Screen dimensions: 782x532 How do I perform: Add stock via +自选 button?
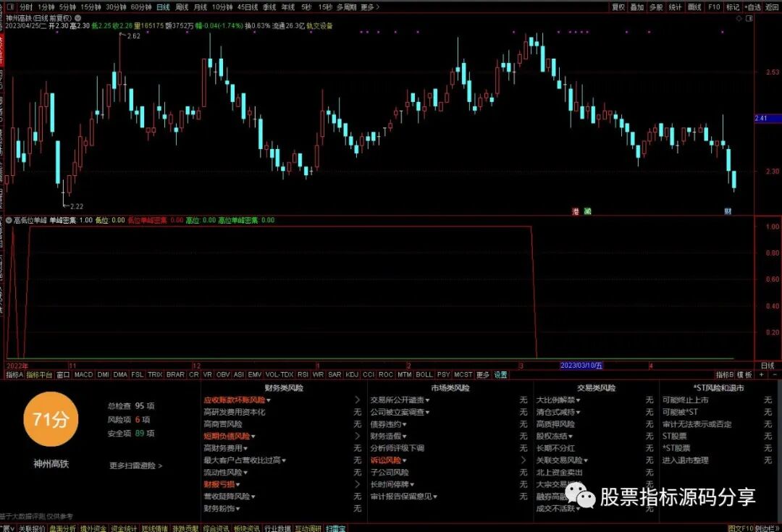coord(752,7)
